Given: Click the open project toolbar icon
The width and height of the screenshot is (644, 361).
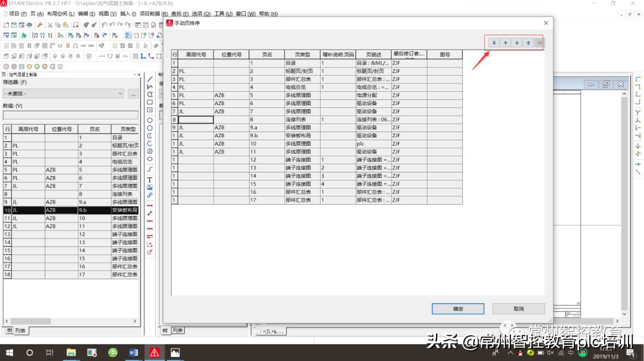Looking at the screenshot, I should (14, 25).
